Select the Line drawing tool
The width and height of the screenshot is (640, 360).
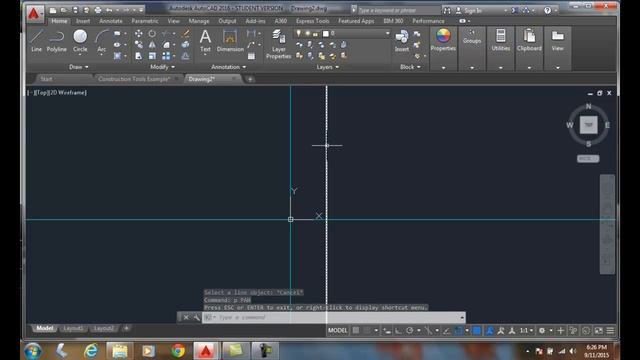click(x=36, y=41)
